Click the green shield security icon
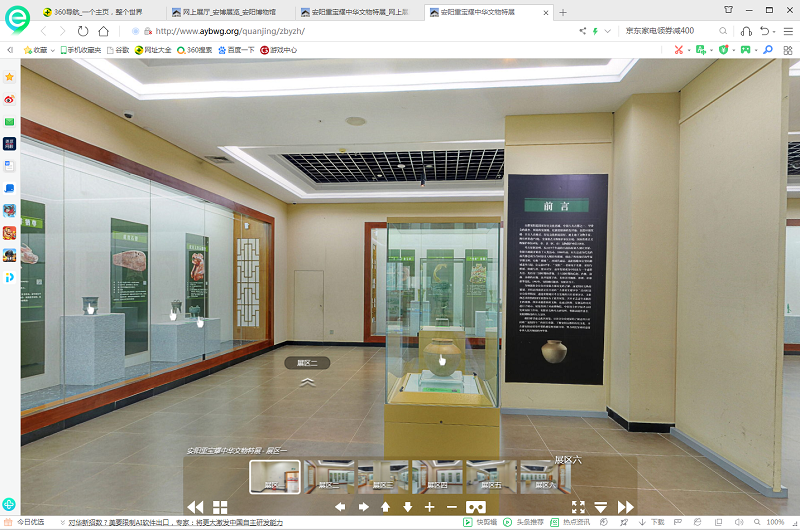Screen dimensions: 800x530 (x=723, y=49)
